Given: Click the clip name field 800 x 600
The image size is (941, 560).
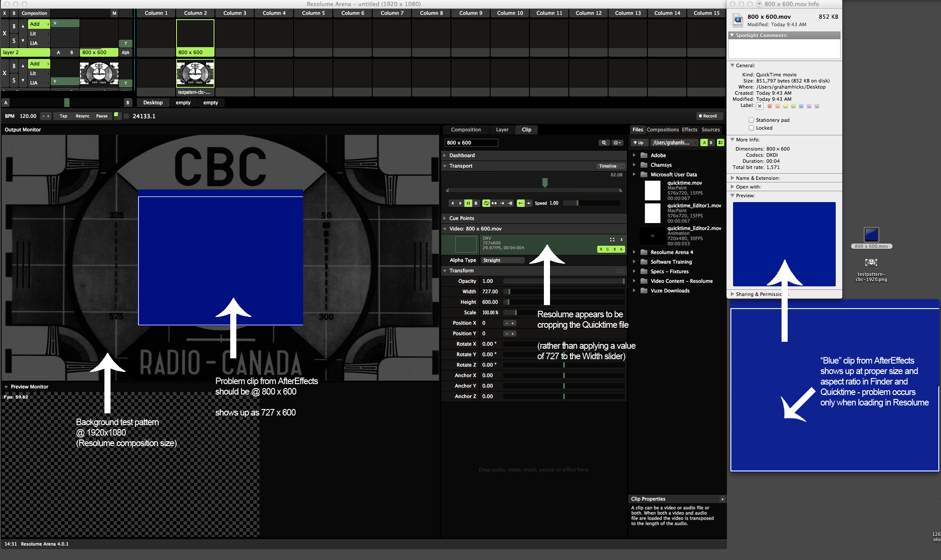Looking at the screenshot, I should click(x=471, y=143).
